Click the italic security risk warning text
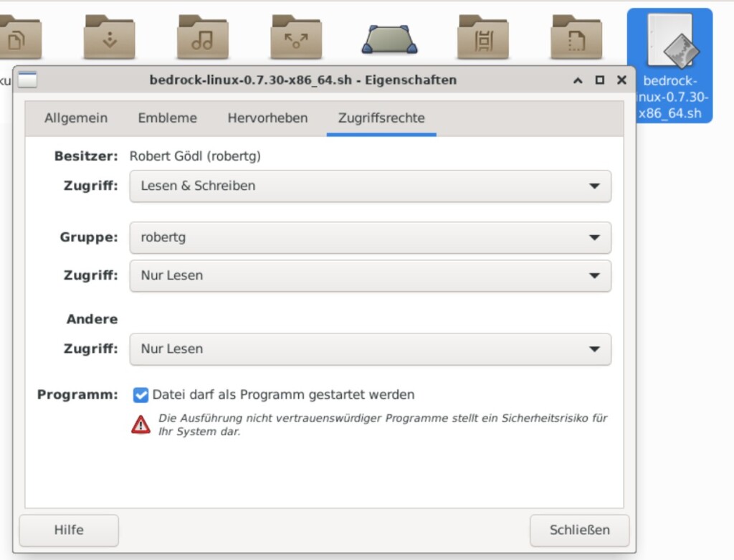The height and width of the screenshot is (560, 734). (x=383, y=424)
